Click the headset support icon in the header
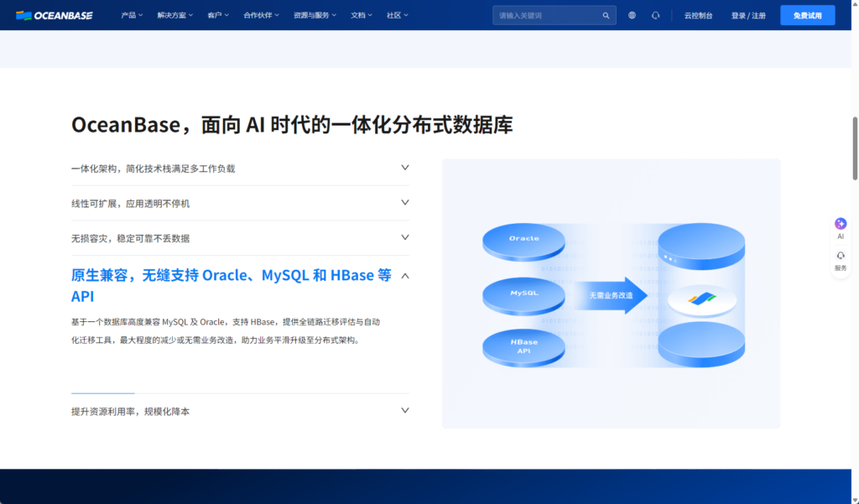Image resolution: width=859 pixels, height=504 pixels. (x=656, y=15)
